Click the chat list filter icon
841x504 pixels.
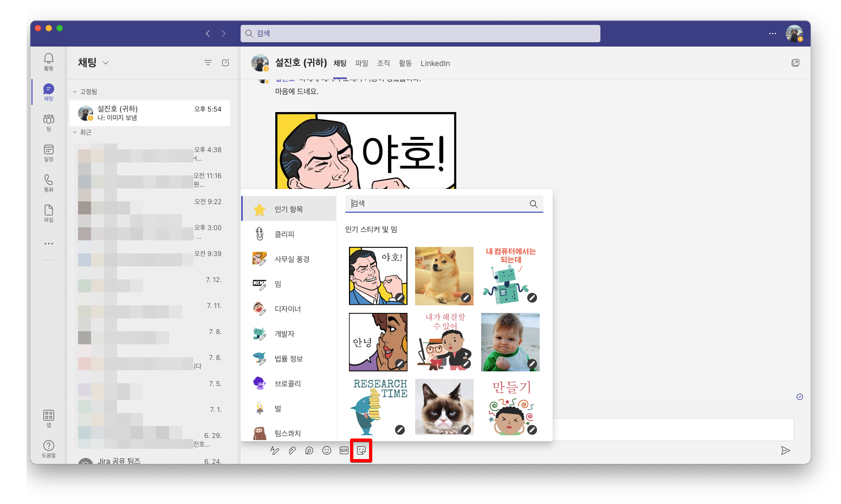pyautogui.click(x=208, y=63)
